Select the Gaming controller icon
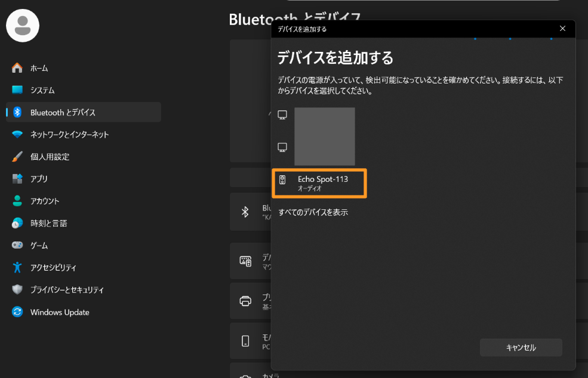 click(17, 245)
